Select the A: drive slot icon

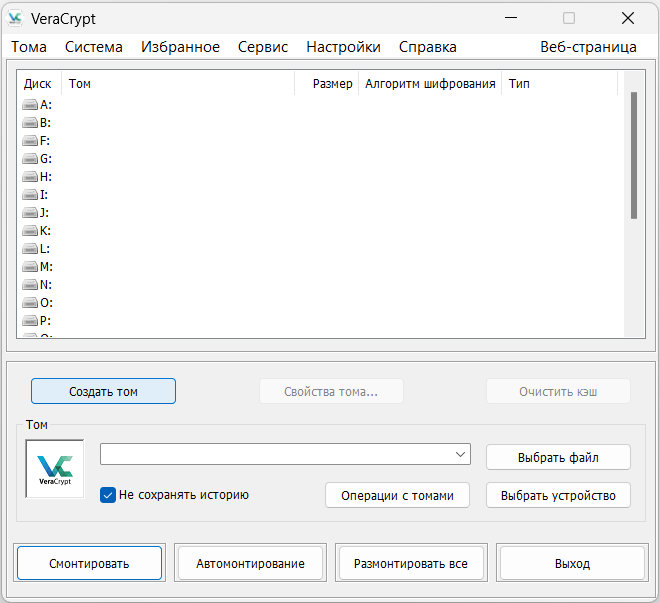pyautogui.click(x=30, y=104)
